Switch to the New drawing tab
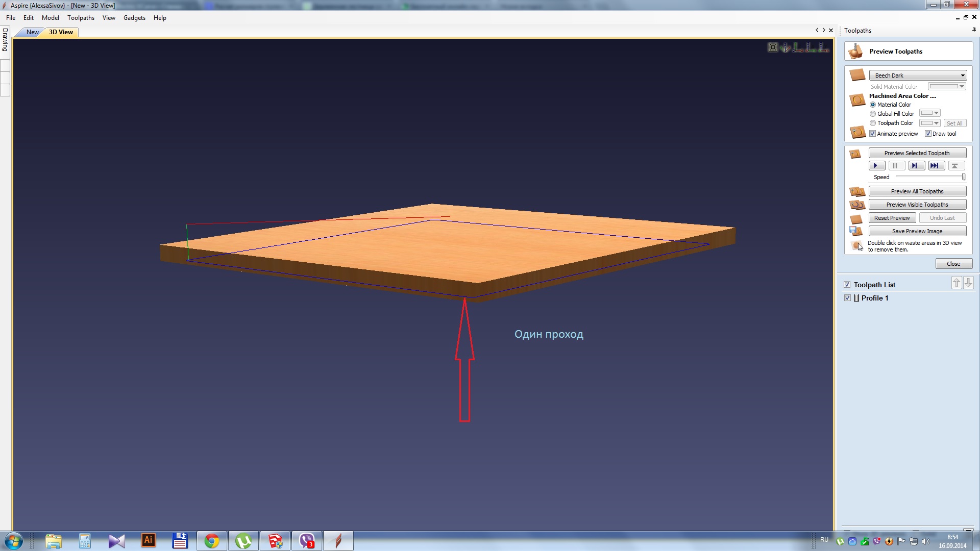Image resolution: width=980 pixels, height=551 pixels. [32, 32]
